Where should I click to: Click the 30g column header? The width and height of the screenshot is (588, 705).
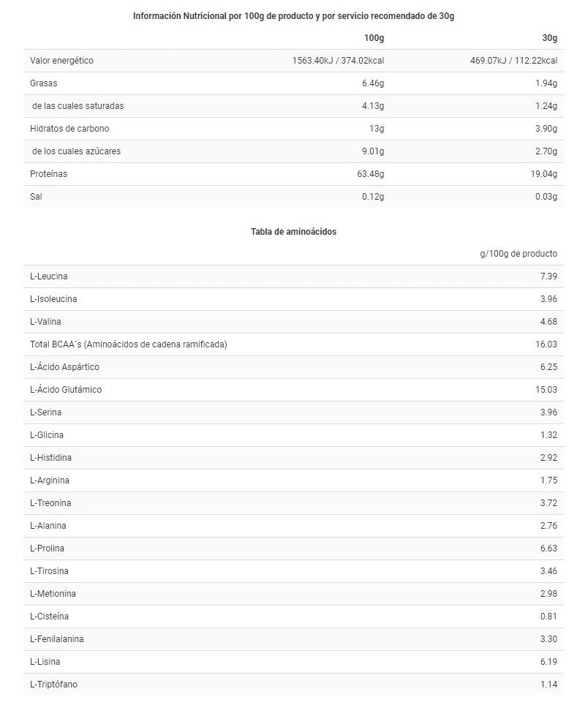point(549,38)
